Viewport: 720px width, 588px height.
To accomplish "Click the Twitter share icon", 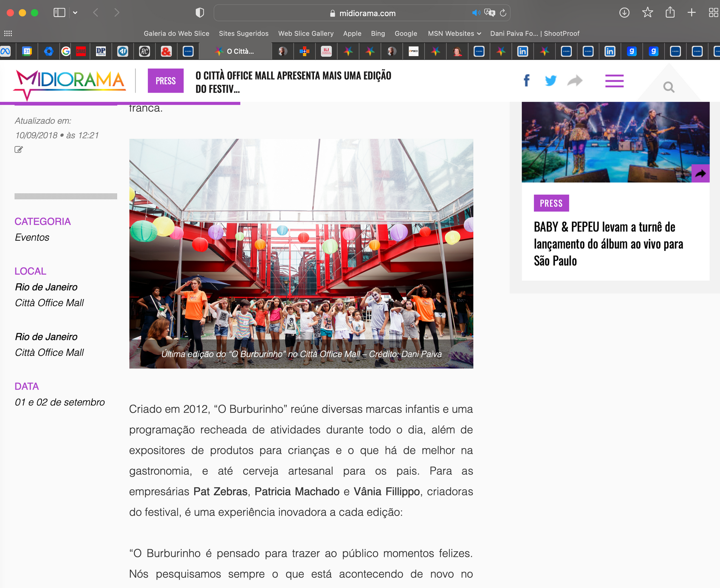I will (x=550, y=80).
